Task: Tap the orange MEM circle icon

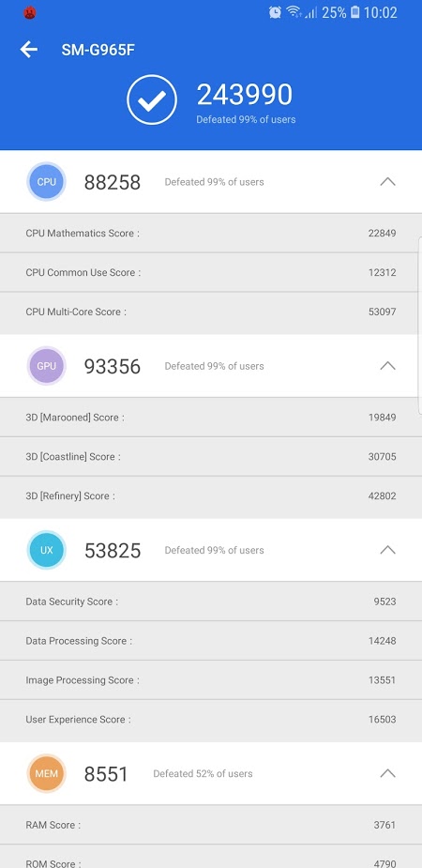Action: point(47,773)
